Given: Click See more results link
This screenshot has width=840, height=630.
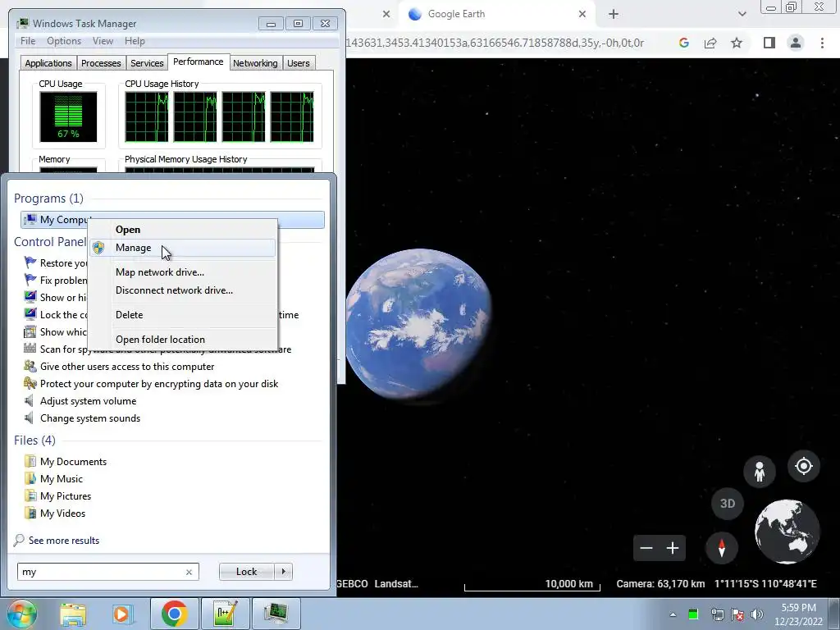Looking at the screenshot, I should [x=64, y=541].
